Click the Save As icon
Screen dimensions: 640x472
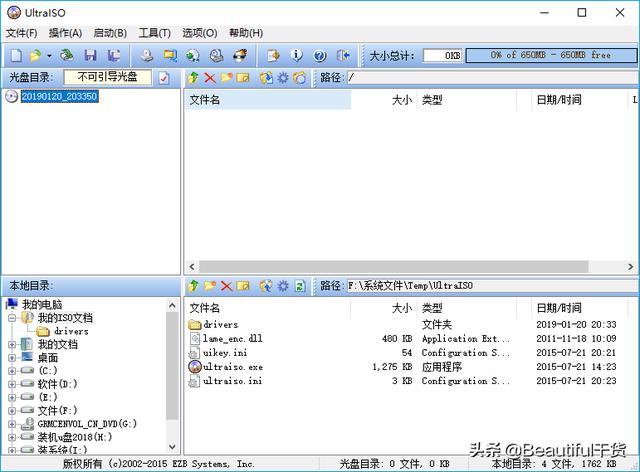(x=114, y=55)
